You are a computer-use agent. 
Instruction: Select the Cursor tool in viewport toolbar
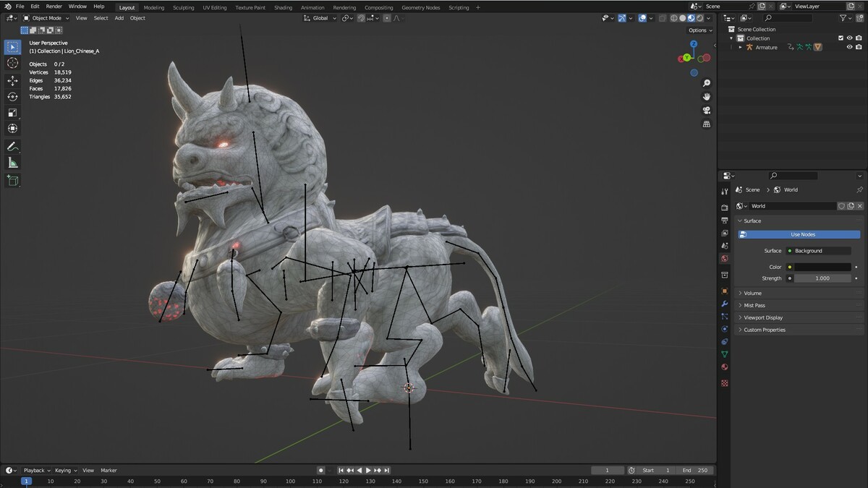[12, 63]
